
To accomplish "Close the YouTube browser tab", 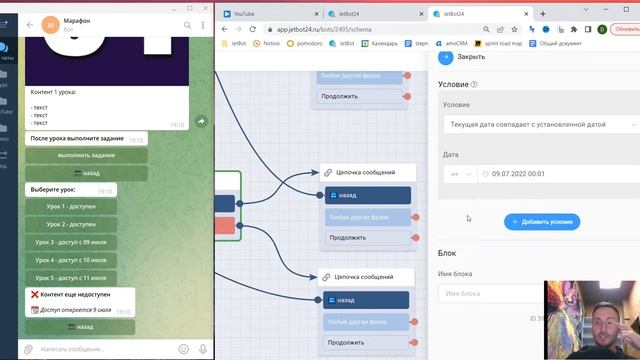I will (x=316, y=14).
